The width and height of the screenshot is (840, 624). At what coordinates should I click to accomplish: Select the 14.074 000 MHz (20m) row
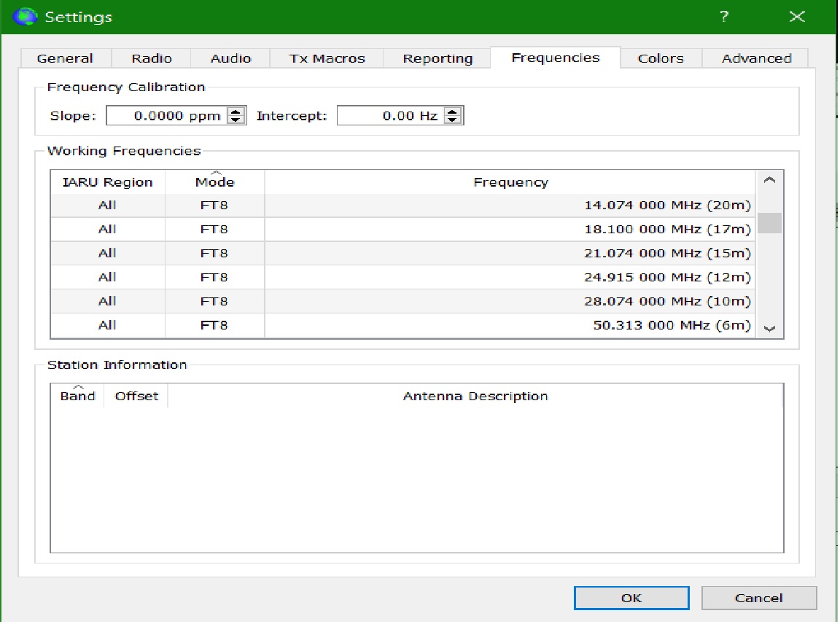[x=509, y=206]
